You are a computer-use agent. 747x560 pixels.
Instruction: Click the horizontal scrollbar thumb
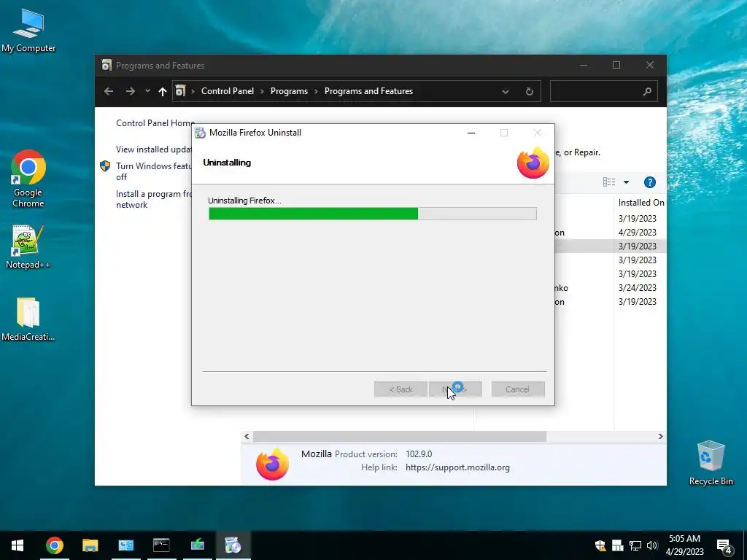tap(399, 436)
